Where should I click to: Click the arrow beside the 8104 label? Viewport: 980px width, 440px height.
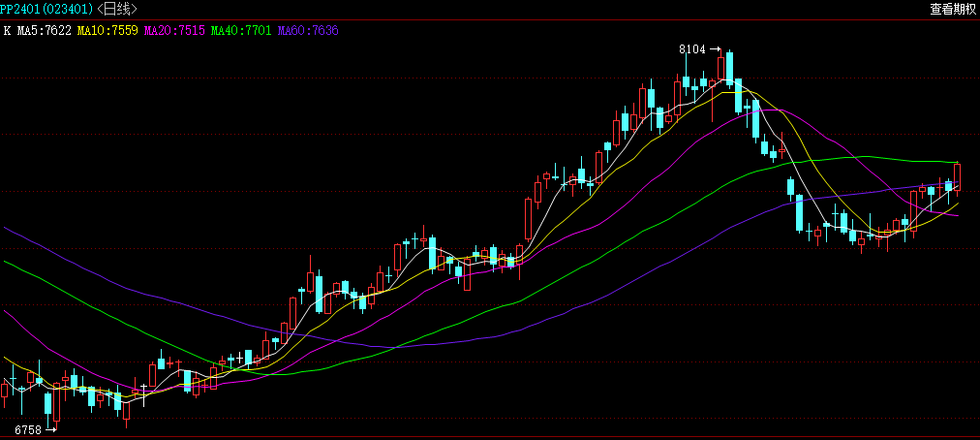pos(715,48)
